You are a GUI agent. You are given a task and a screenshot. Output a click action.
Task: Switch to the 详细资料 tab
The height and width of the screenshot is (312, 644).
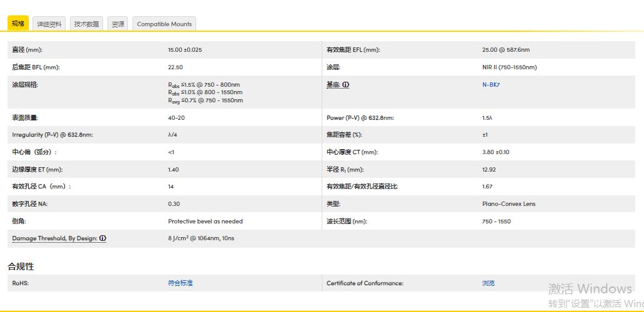tap(49, 24)
